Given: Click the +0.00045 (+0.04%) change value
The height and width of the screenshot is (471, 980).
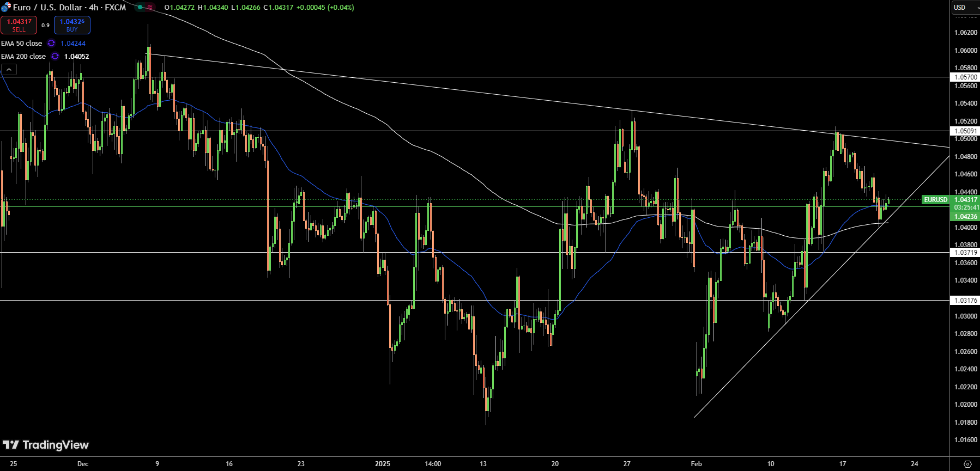Looking at the screenshot, I should click(325, 8).
